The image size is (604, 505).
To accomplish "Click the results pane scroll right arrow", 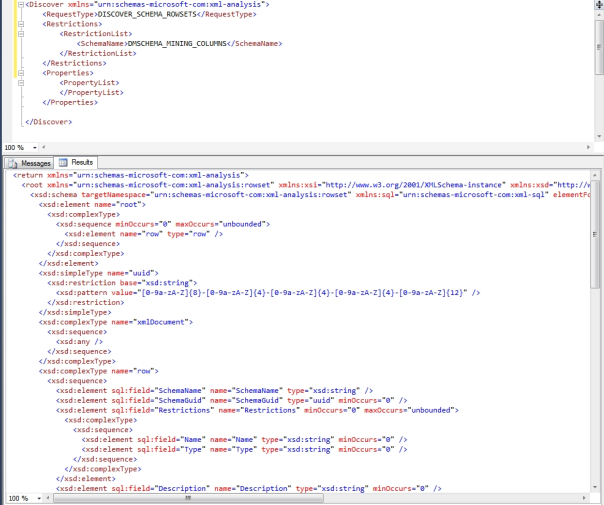I will (584, 498).
